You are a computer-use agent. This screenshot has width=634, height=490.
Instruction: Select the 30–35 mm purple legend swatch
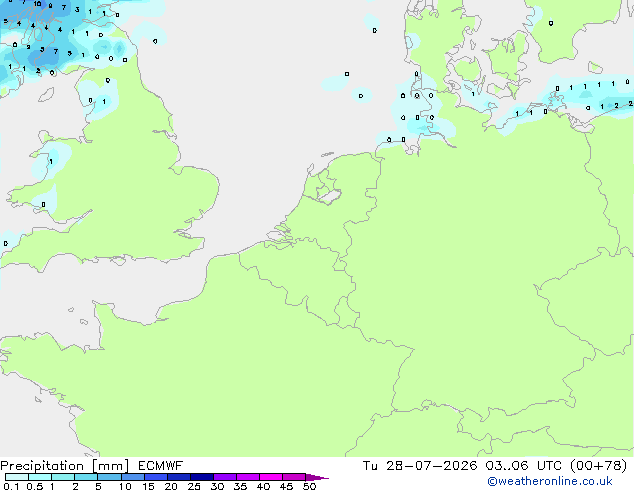pyautogui.click(x=225, y=477)
